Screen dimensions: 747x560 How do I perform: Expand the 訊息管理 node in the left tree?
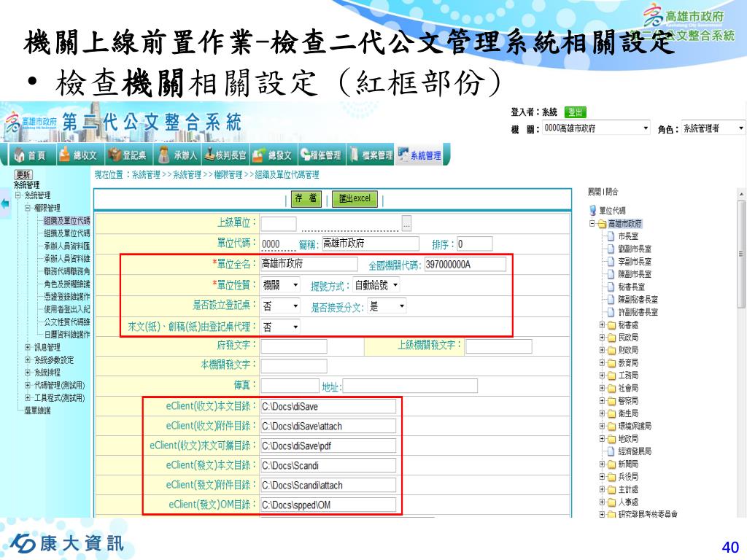[28, 347]
